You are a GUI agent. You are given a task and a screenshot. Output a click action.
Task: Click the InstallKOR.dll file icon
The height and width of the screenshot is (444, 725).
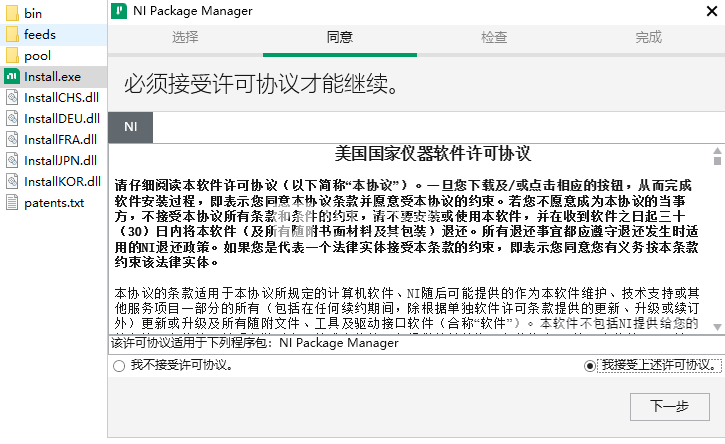(x=12, y=181)
